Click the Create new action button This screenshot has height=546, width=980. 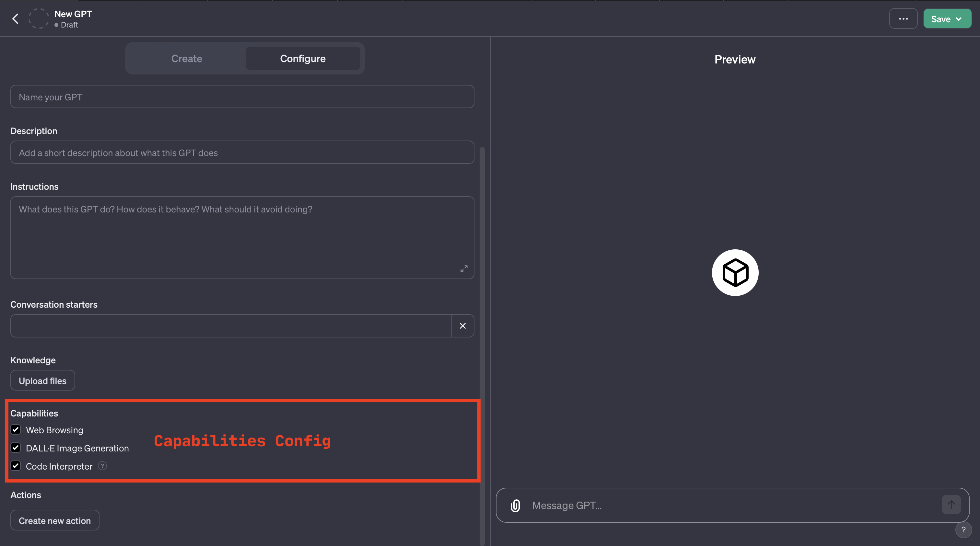(54, 520)
